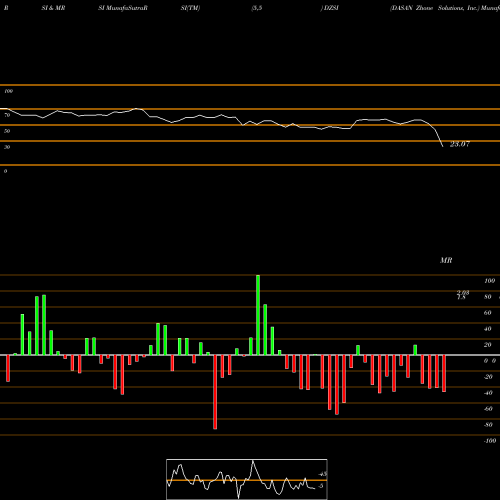
Task: Click the 40 label on MR right axis
Action: click(x=488, y=329)
